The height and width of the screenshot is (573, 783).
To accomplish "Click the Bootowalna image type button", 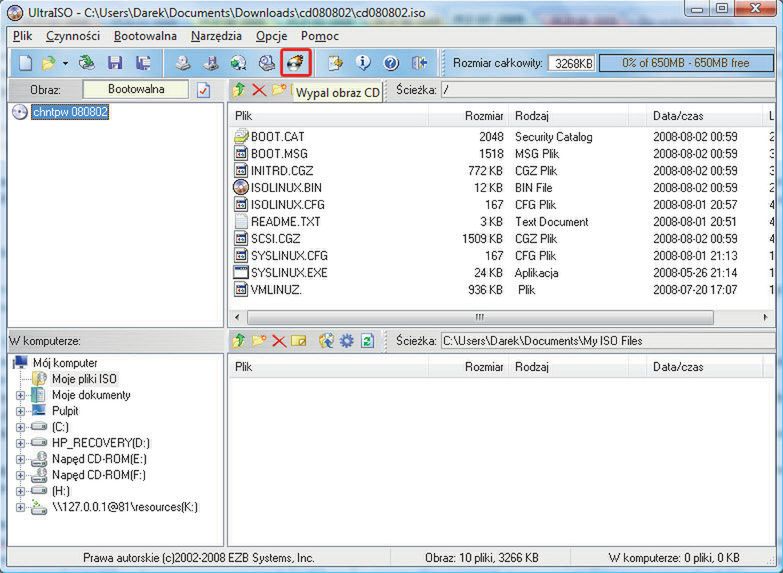I will (135, 89).
